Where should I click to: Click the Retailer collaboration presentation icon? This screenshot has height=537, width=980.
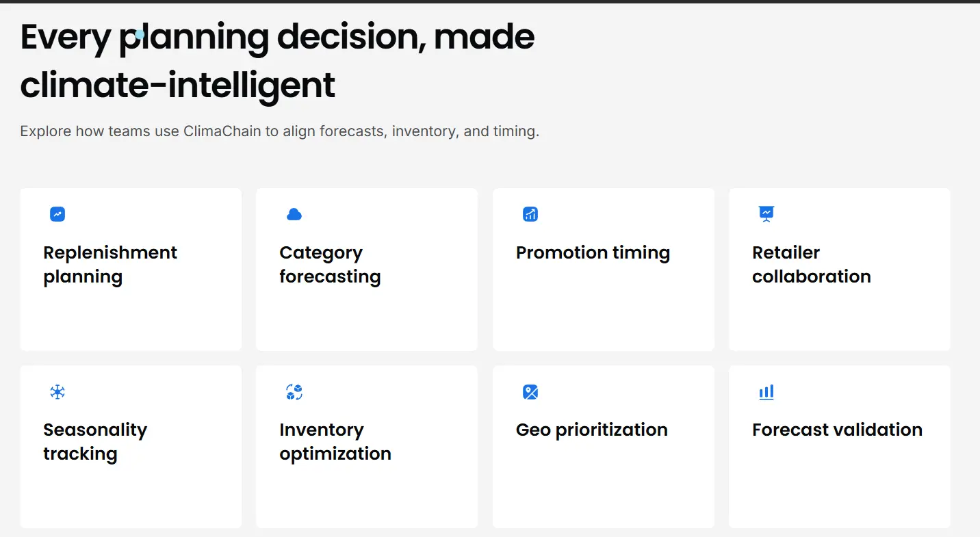(x=766, y=214)
